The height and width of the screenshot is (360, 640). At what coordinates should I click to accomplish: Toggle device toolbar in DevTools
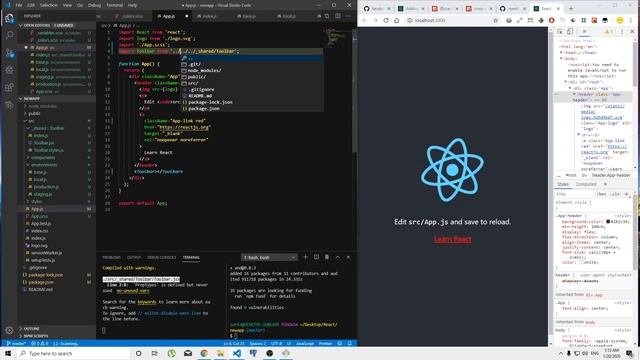tap(570, 31)
